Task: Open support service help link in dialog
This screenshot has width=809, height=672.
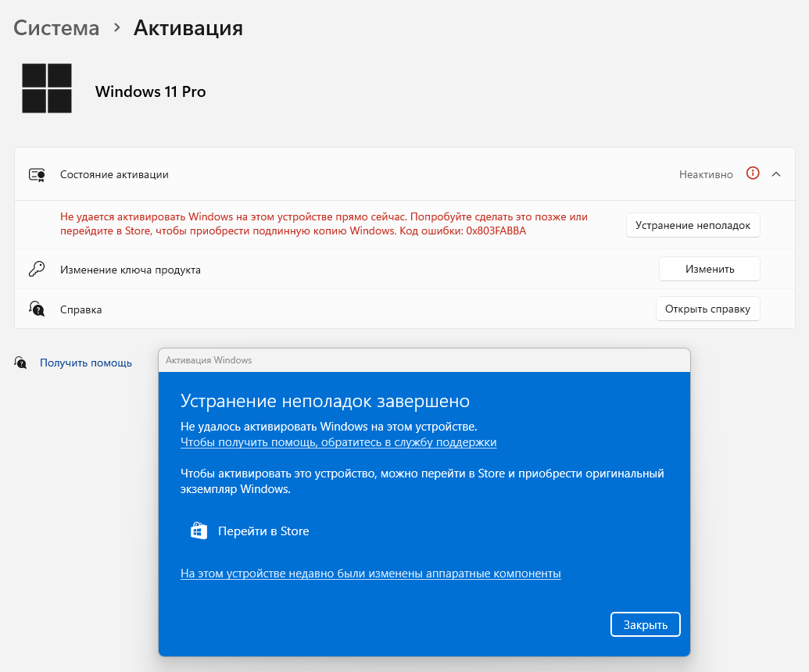Action: (338, 442)
